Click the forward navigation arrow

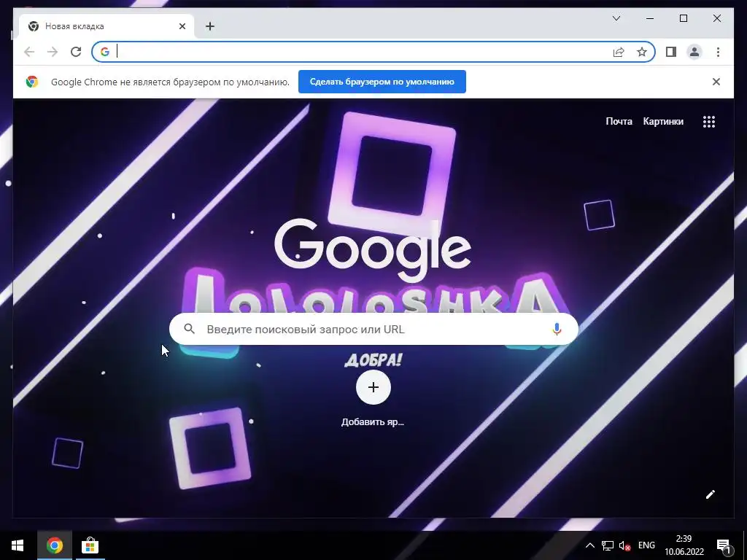pos(53,52)
